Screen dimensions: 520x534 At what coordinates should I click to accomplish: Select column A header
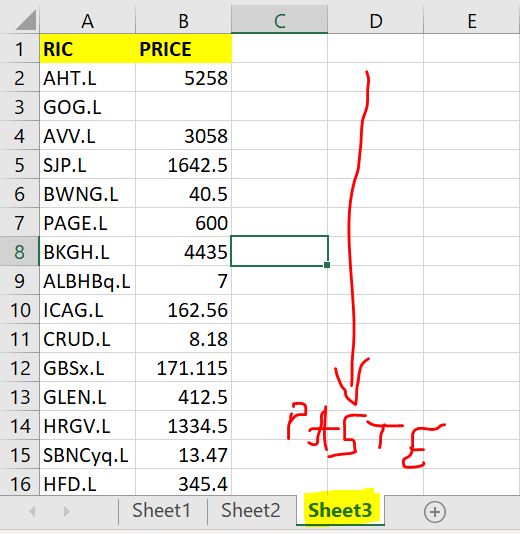88,21
